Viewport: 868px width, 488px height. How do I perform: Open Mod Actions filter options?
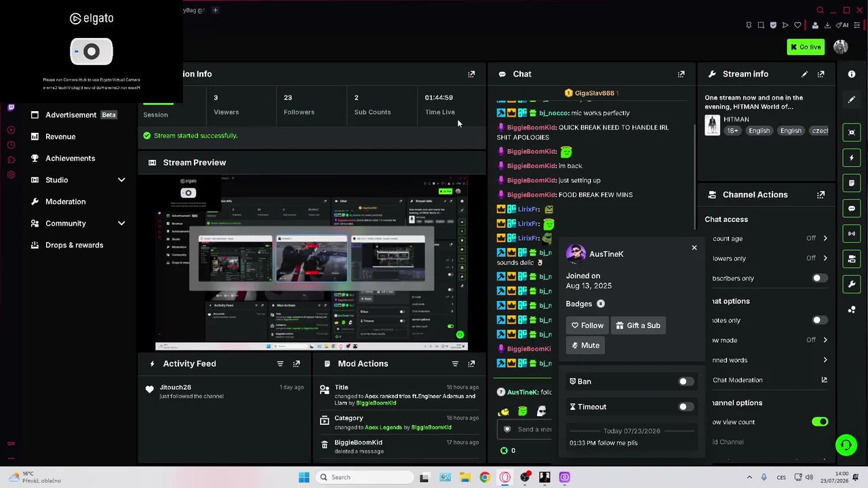(x=455, y=364)
